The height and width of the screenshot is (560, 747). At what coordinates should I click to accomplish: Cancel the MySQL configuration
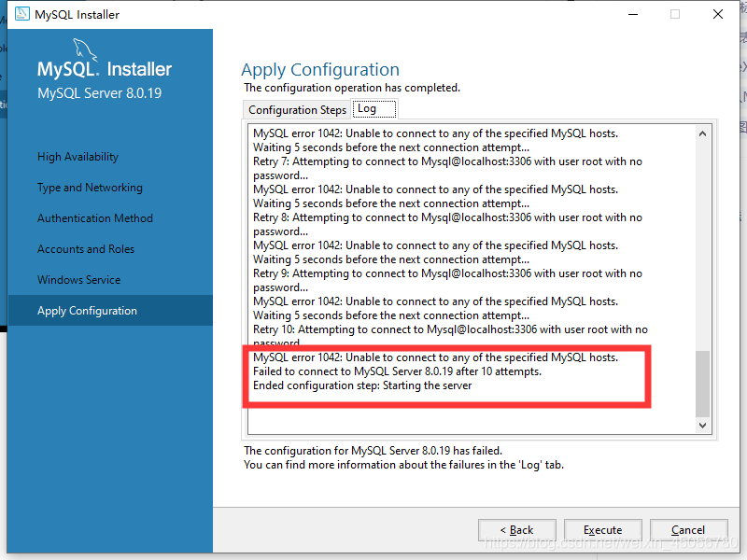pyautogui.click(x=688, y=530)
